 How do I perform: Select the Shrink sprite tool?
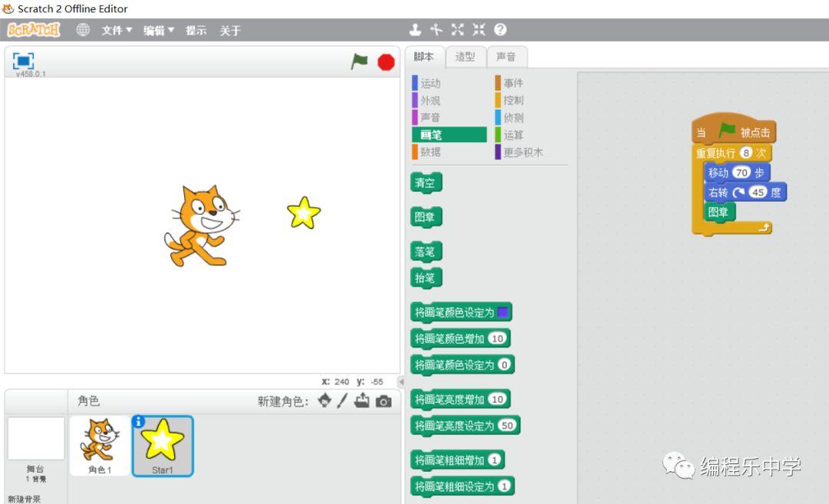[479, 30]
